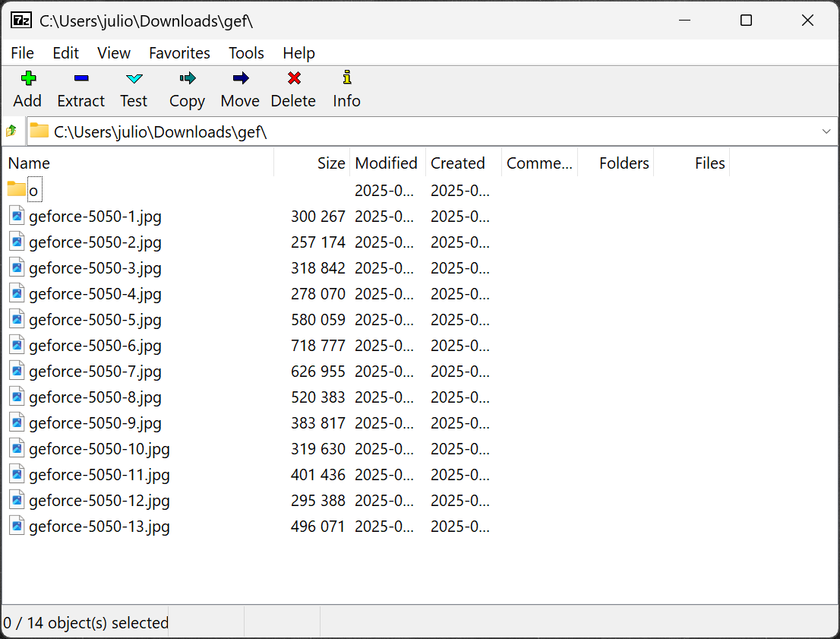Click file icon of geforce-5050-11.jpg
Image resolution: width=840 pixels, height=639 pixels.
(17, 474)
